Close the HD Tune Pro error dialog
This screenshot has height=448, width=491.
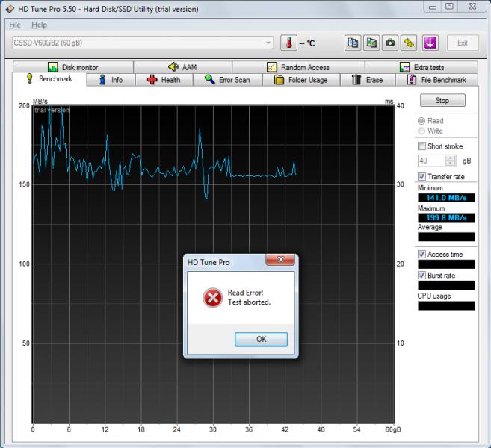click(x=280, y=261)
